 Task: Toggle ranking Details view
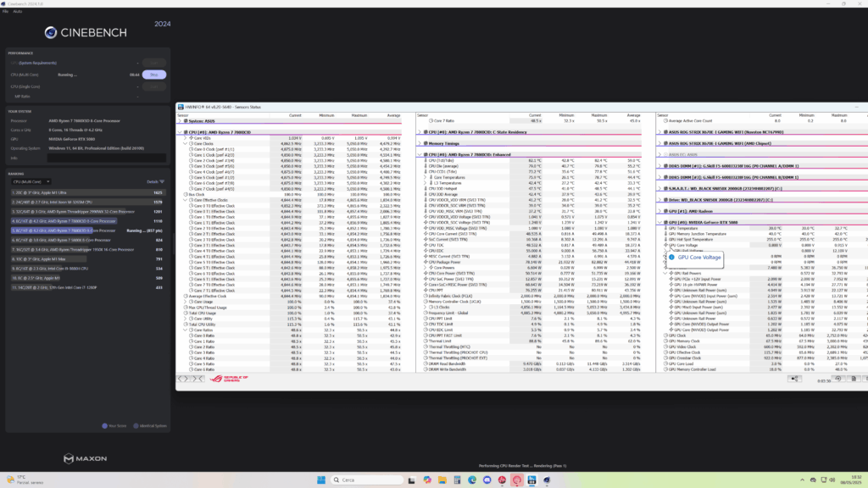click(156, 181)
